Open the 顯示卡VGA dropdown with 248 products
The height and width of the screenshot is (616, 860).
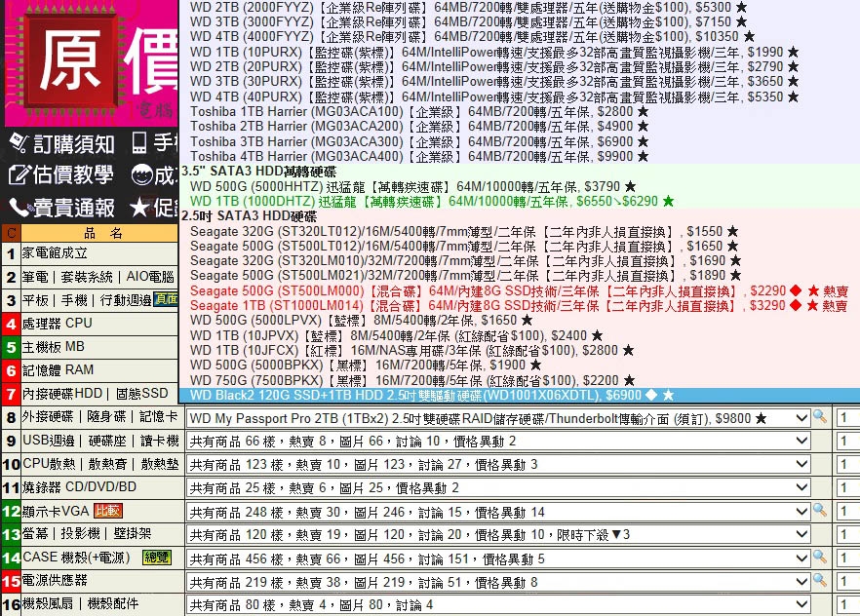point(498,512)
